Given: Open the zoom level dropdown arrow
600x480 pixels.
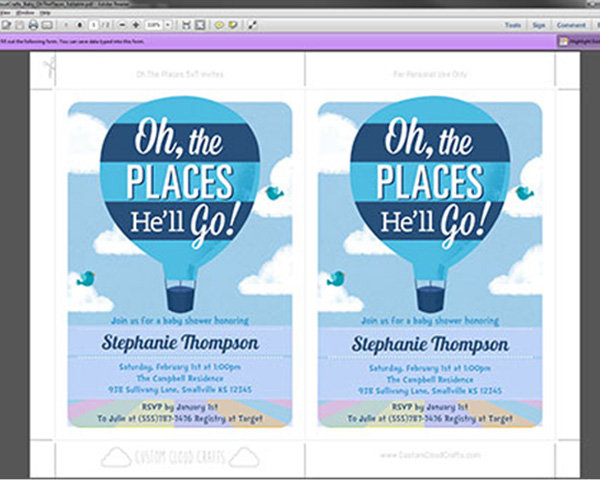Looking at the screenshot, I should [168, 25].
